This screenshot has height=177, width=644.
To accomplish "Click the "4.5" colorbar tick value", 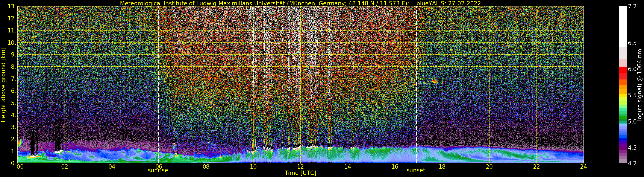I will click(x=632, y=148).
